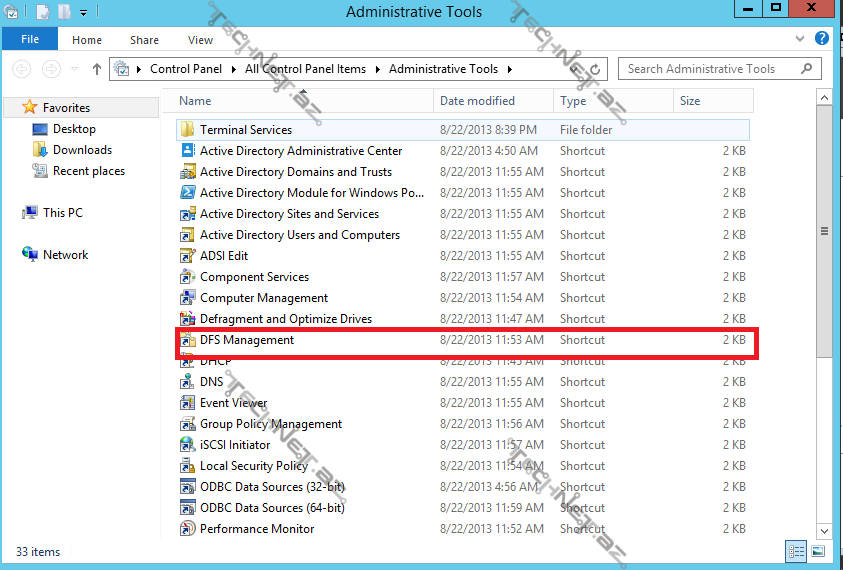
Task: Select the Performance Monitor shortcut
Action: (256, 529)
